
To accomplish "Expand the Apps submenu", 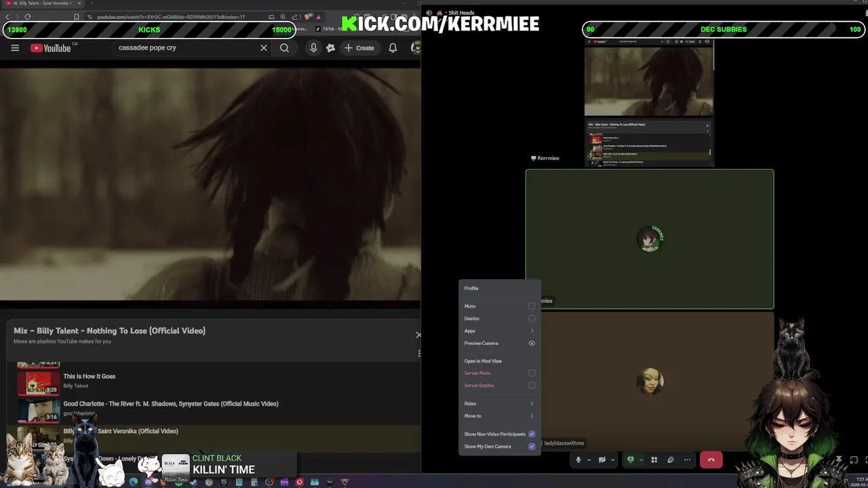I will click(499, 331).
